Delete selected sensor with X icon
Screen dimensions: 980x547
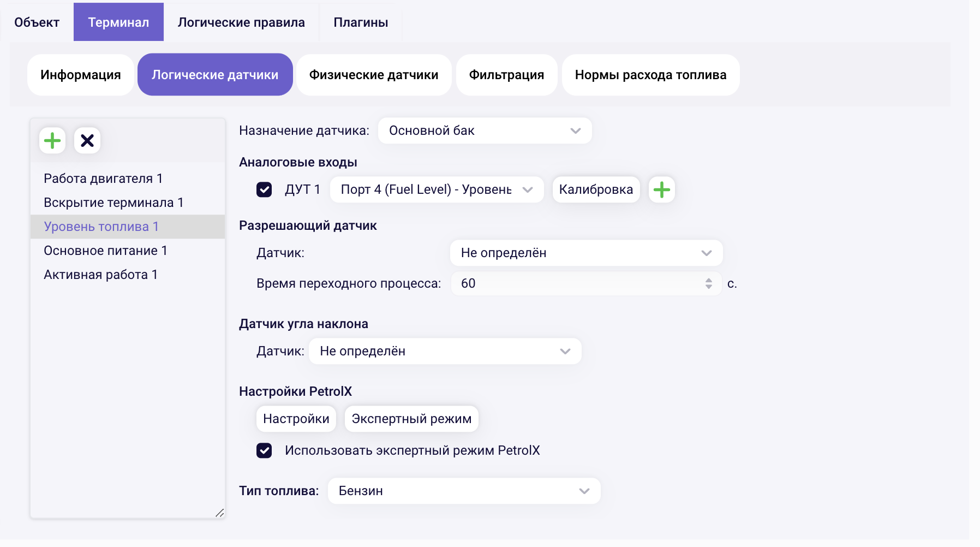coord(87,141)
